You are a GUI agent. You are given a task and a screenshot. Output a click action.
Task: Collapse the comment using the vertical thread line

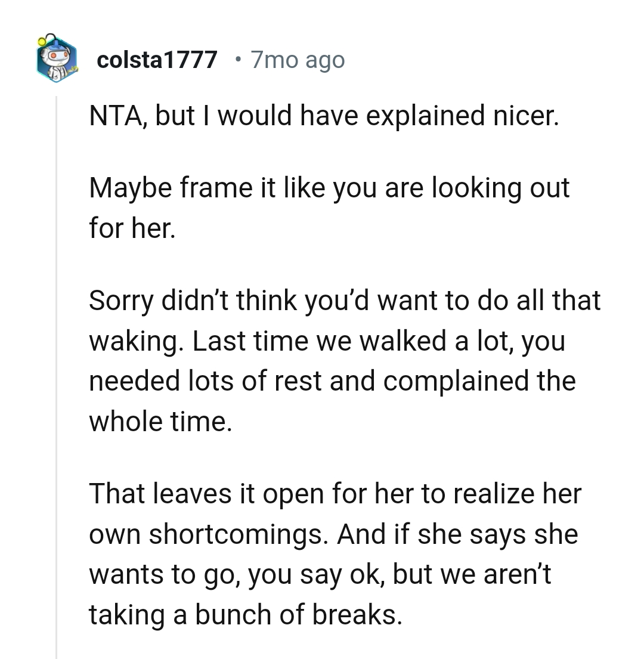click(57, 376)
